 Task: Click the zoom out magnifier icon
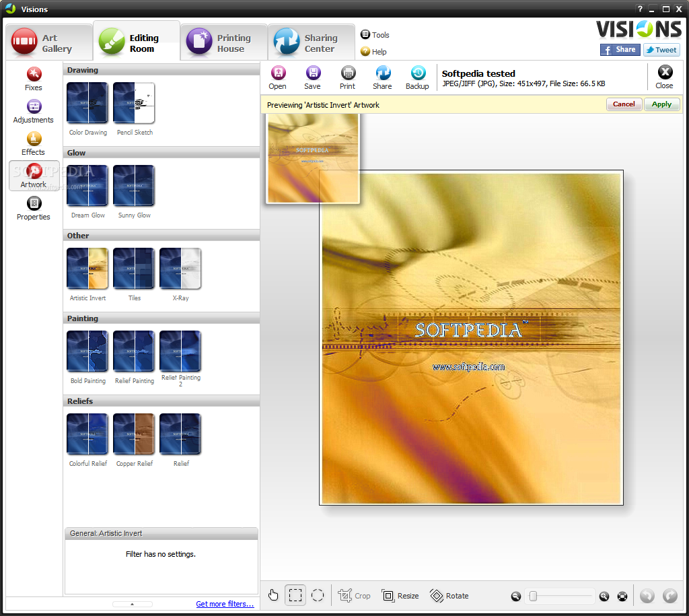(516, 596)
